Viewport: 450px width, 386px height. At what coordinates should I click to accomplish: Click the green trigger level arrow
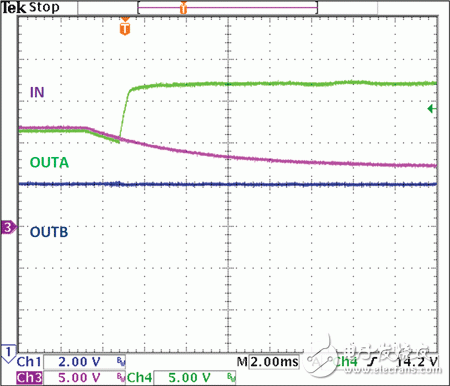[x=432, y=109]
